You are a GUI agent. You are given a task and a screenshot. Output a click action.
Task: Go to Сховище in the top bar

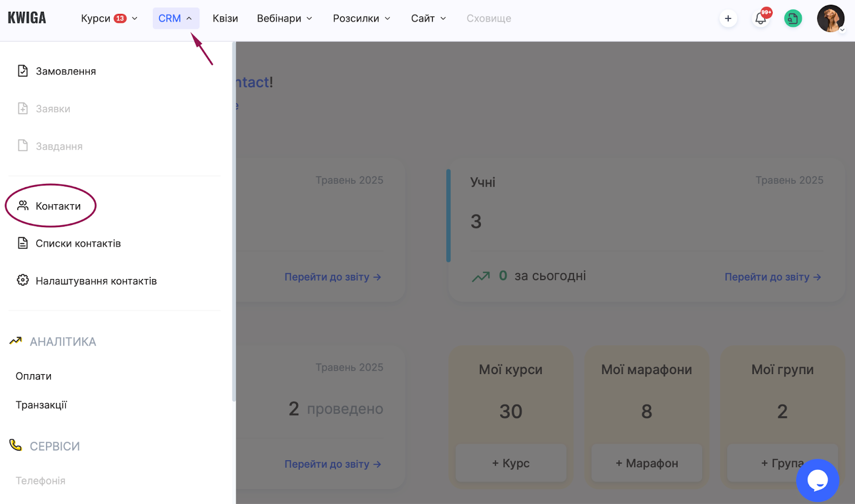488,18
